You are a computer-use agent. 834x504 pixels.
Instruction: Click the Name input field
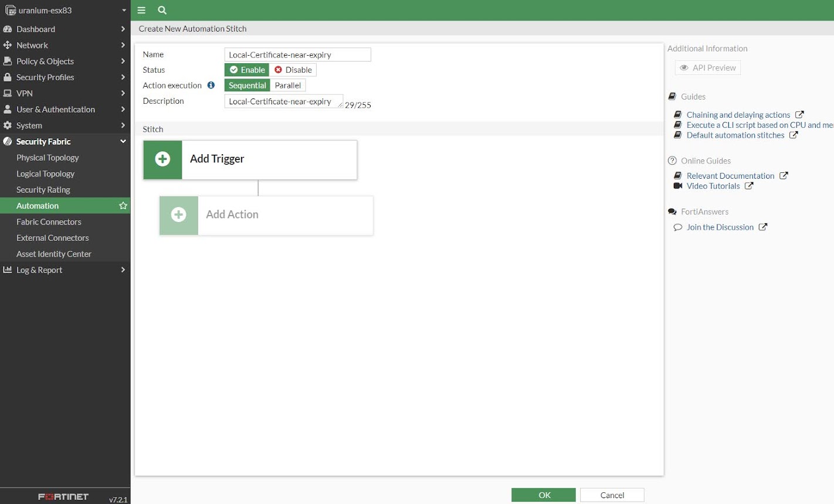point(298,55)
